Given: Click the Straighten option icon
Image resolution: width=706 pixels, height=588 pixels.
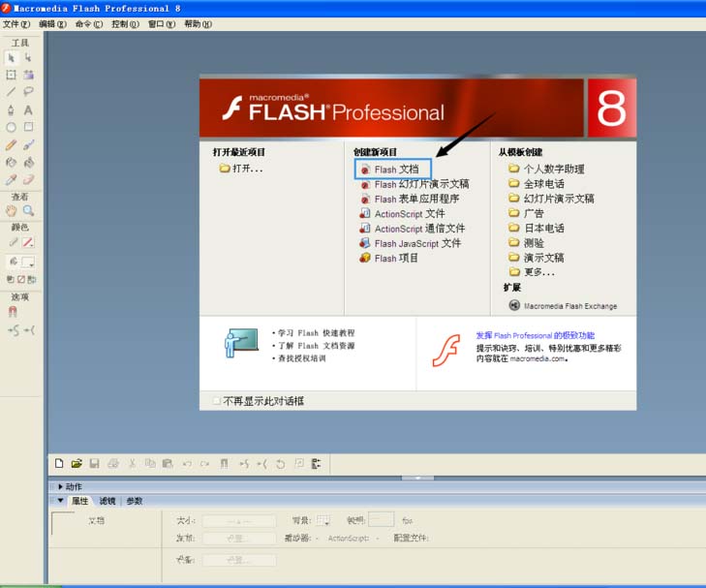Looking at the screenshot, I should coord(29,330).
